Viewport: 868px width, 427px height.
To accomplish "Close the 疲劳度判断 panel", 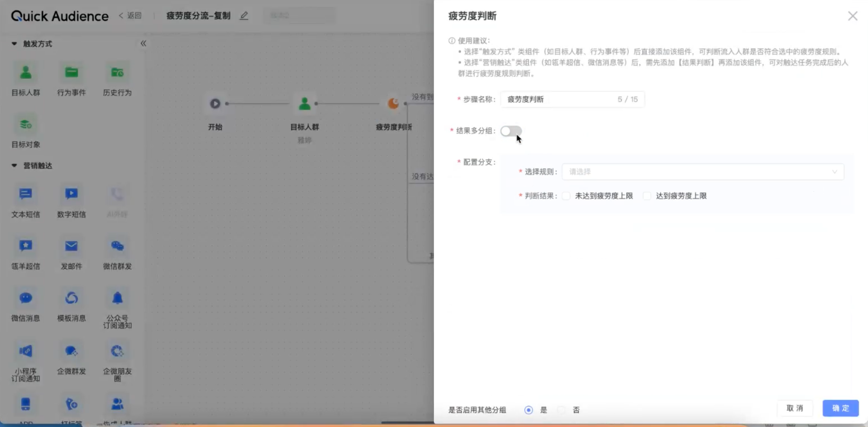I will click(x=853, y=16).
